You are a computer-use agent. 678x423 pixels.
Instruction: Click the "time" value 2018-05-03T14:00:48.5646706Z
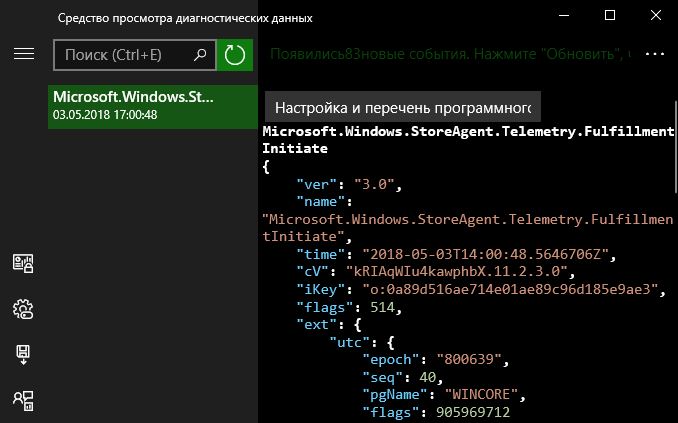coord(485,254)
